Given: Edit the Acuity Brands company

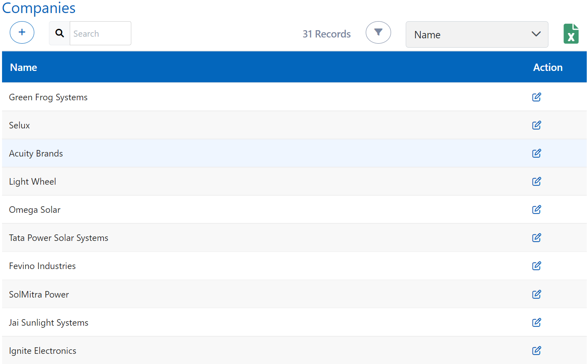Looking at the screenshot, I should [x=536, y=154].
